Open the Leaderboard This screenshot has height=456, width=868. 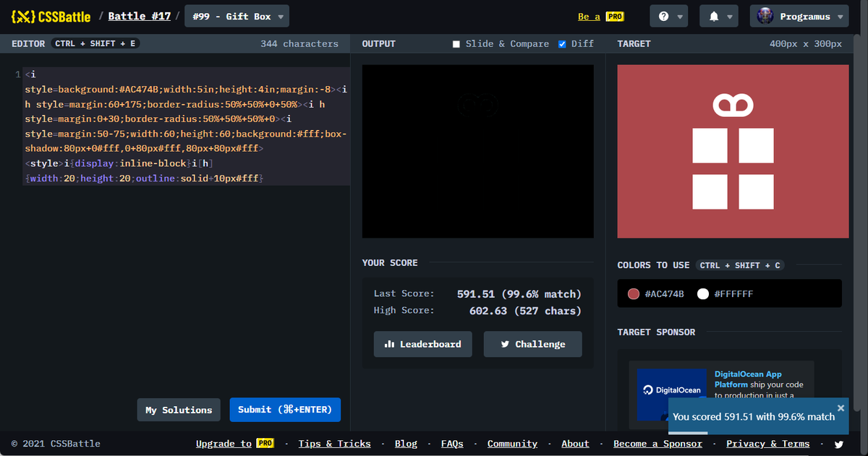click(422, 344)
